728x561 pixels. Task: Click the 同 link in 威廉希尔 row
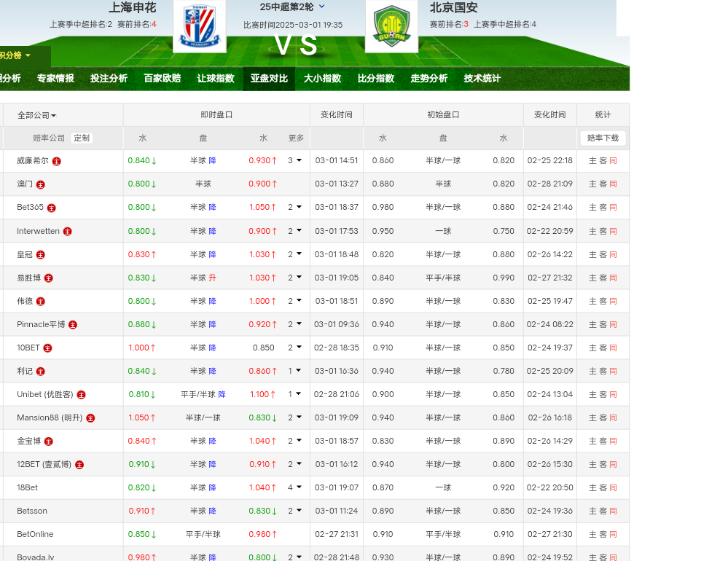click(613, 160)
